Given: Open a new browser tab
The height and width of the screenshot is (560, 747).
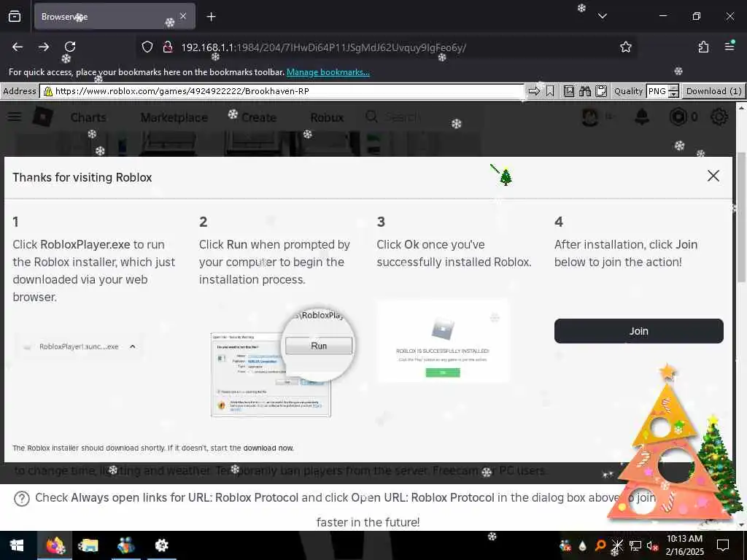Looking at the screenshot, I should pyautogui.click(x=211, y=17).
